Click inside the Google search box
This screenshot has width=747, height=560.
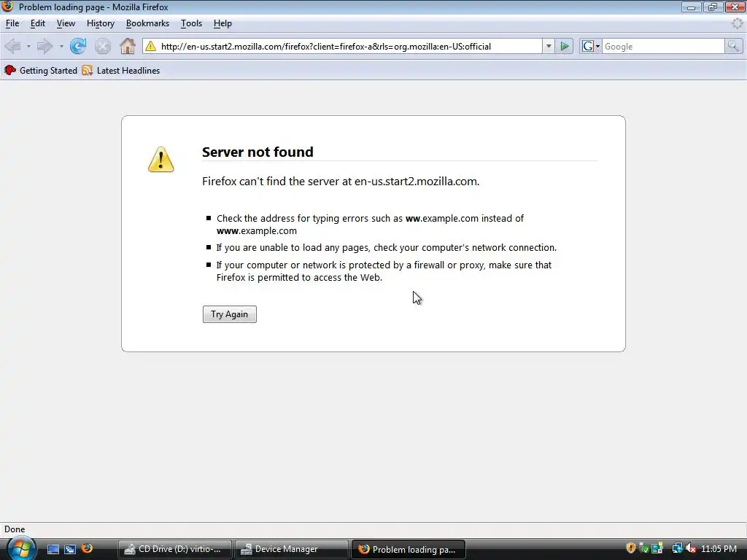[663, 46]
